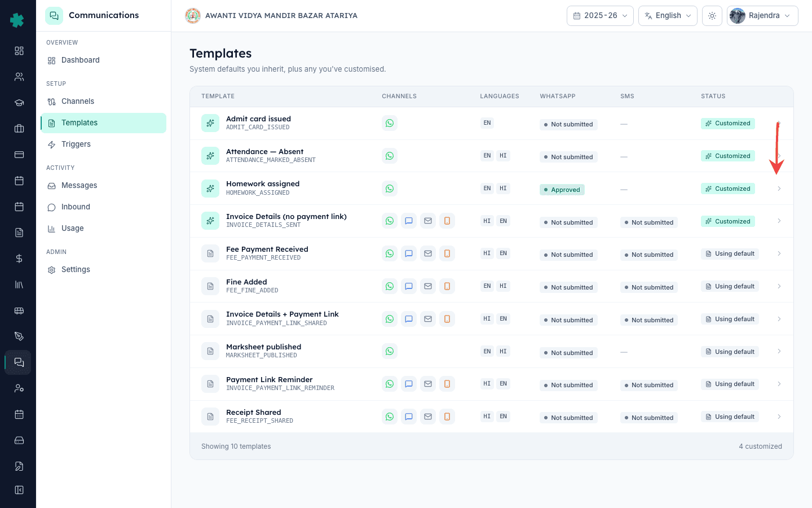Image resolution: width=812 pixels, height=508 pixels.
Task: Click the school crest logo in header
Action: (x=193, y=16)
